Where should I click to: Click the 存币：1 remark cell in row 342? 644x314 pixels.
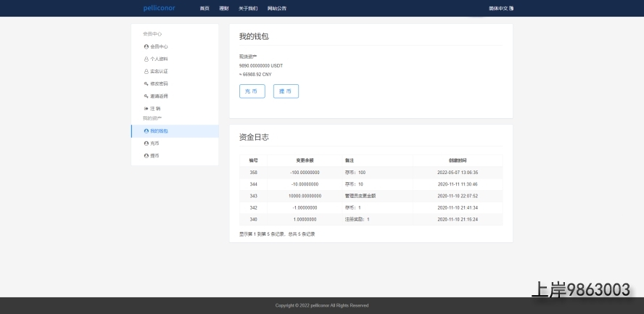coord(377,207)
